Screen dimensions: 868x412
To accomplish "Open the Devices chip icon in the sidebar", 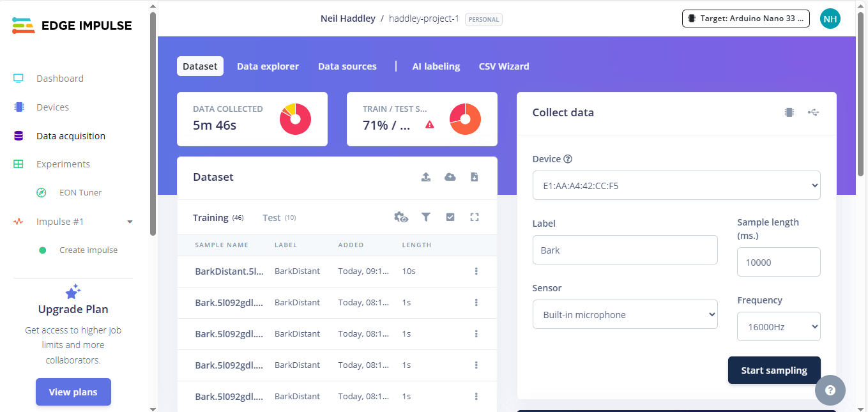I will (x=19, y=107).
